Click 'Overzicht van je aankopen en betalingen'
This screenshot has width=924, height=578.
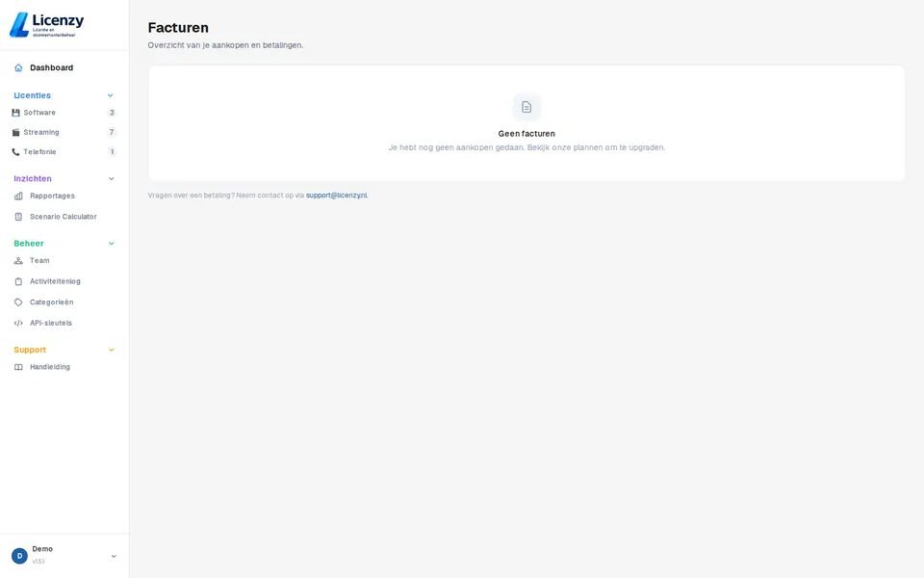pyautogui.click(x=225, y=45)
